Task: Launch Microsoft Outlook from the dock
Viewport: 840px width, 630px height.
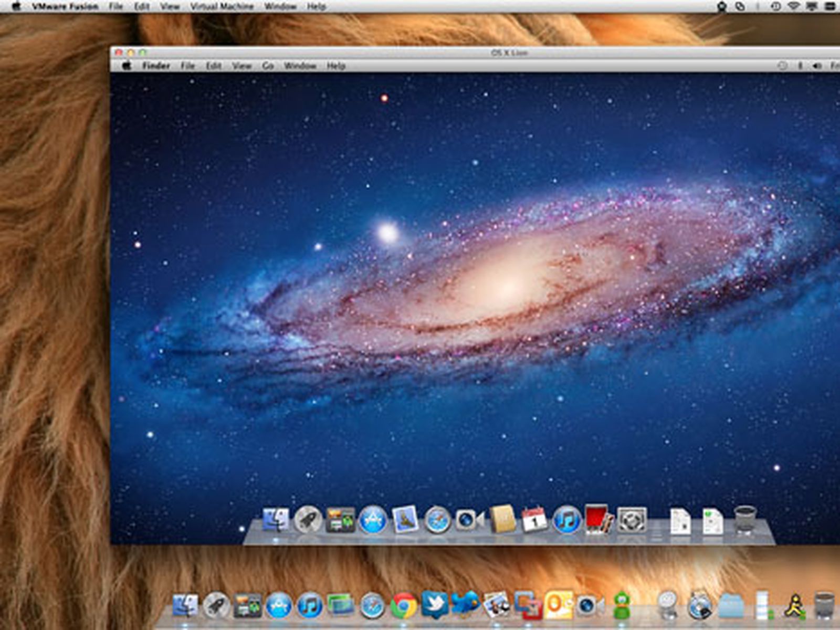Action: pyautogui.click(x=558, y=606)
